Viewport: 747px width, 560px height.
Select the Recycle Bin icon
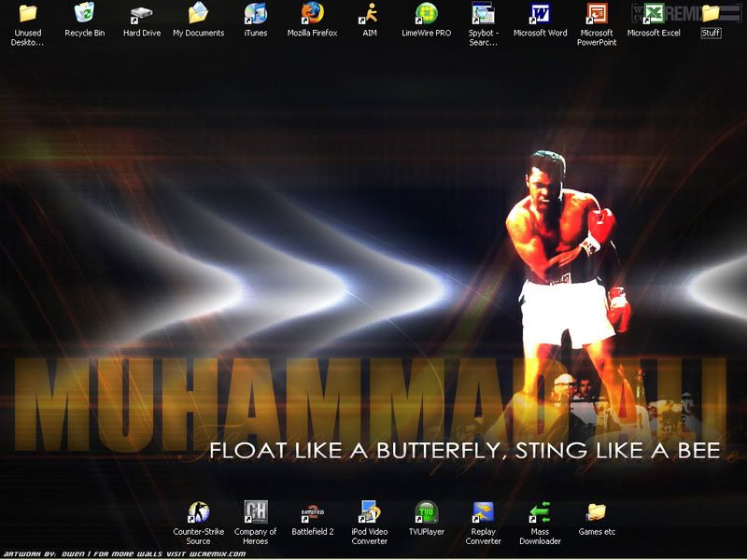click(84, 14)
